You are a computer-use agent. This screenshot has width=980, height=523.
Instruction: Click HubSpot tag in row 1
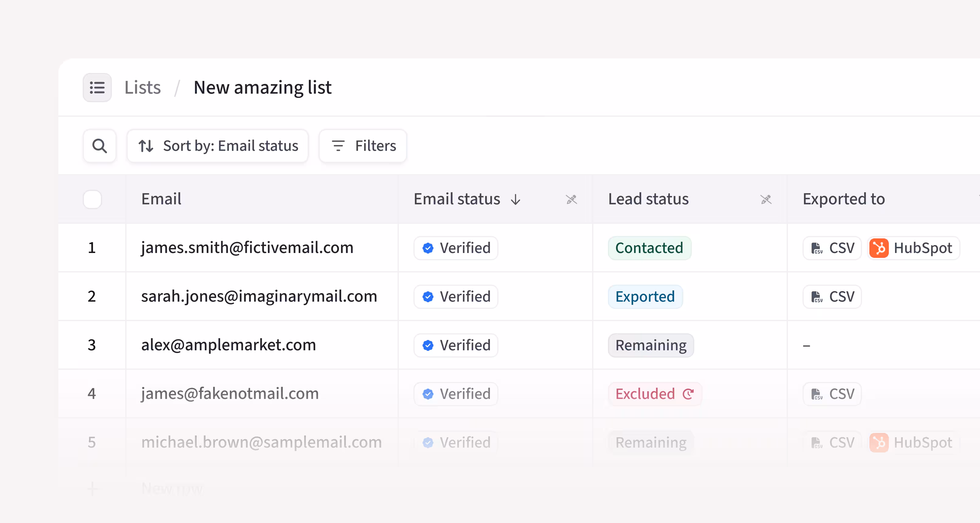pos(913,248)
